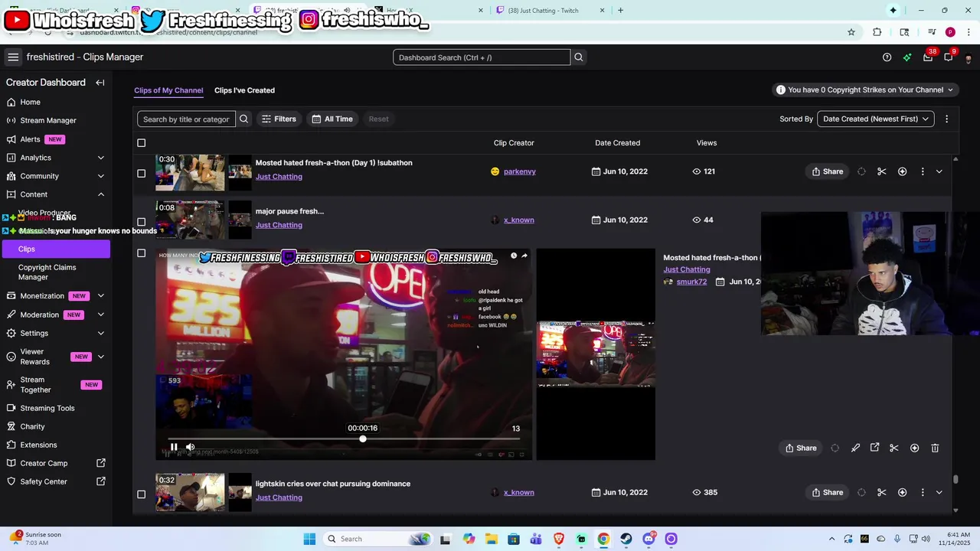Open more options next to Sorted By dropdown
Viewport: 980px width, 551px height.
(946, 119)
